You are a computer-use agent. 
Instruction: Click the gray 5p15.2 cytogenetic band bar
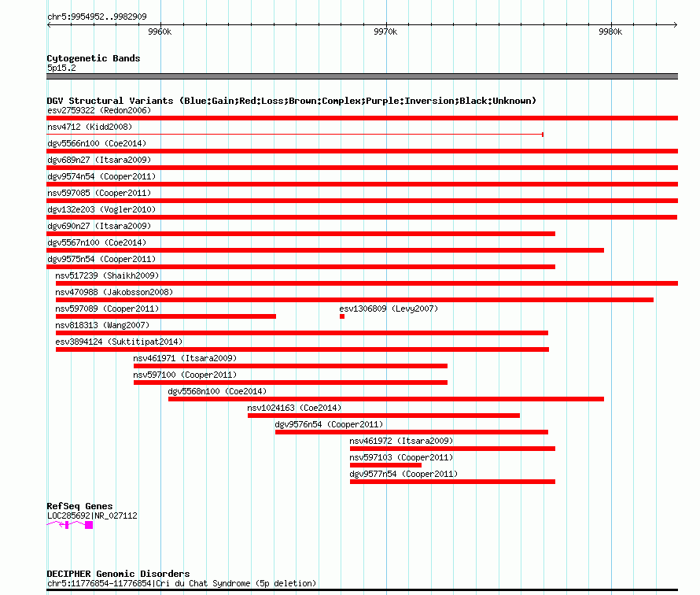point(362,76)
